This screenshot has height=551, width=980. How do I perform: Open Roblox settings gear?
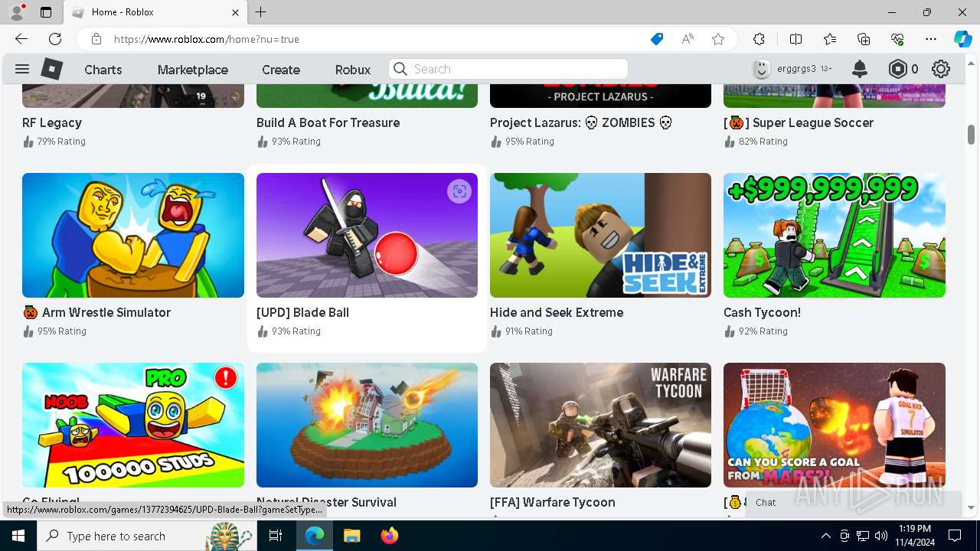pyautogui.click(x=941, y=69)
